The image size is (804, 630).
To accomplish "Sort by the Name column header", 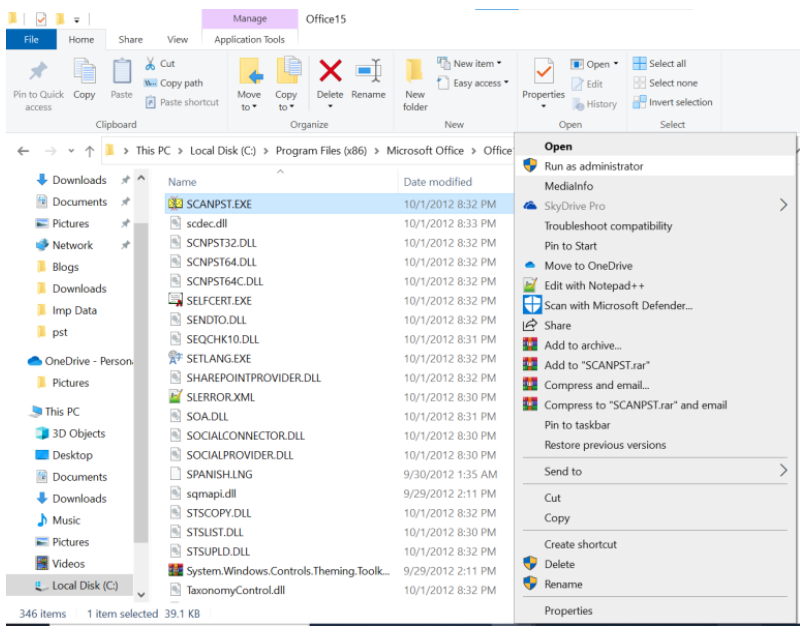I will [182, 182].
